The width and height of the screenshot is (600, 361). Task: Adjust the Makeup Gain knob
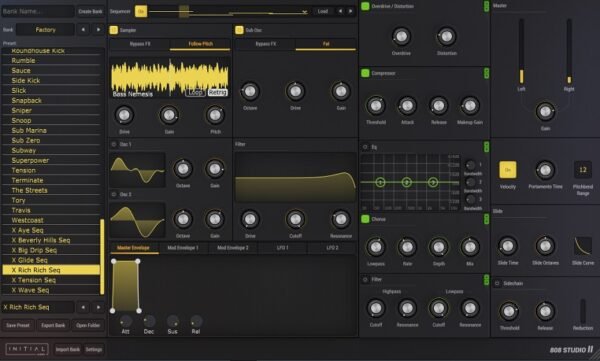point(470,106)
